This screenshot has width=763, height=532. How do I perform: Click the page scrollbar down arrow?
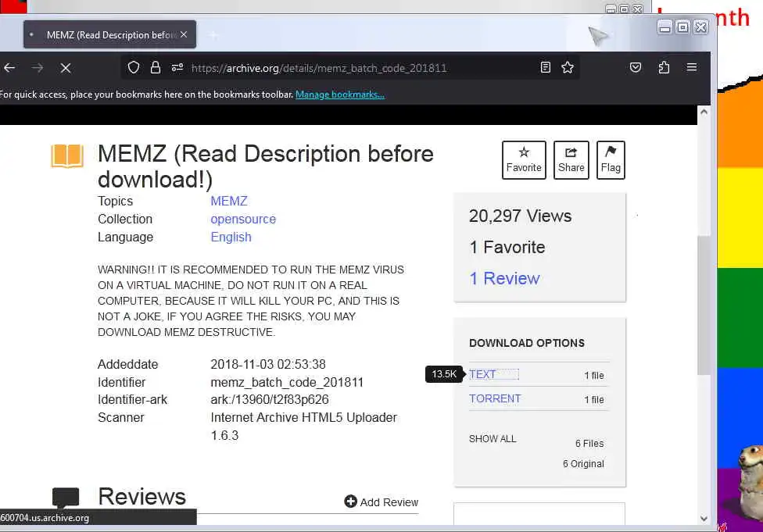click(x=704, y=519)
